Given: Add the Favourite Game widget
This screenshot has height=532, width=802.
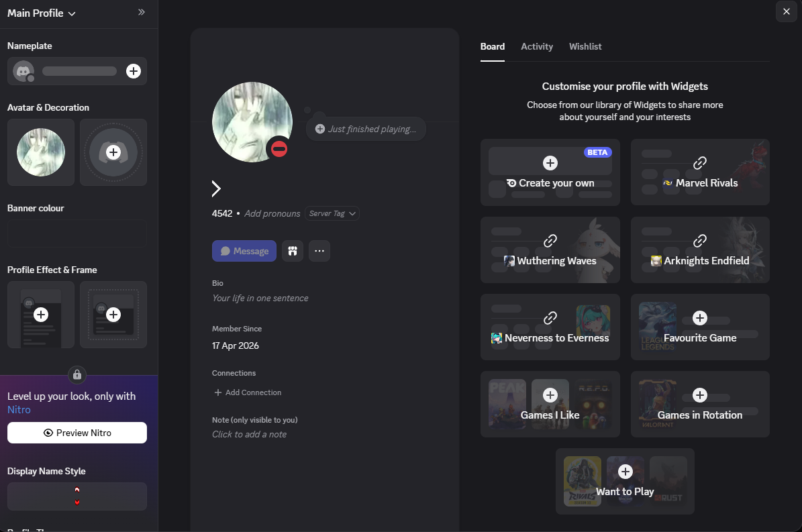Looking at the screenshot, I should [700, 327].
